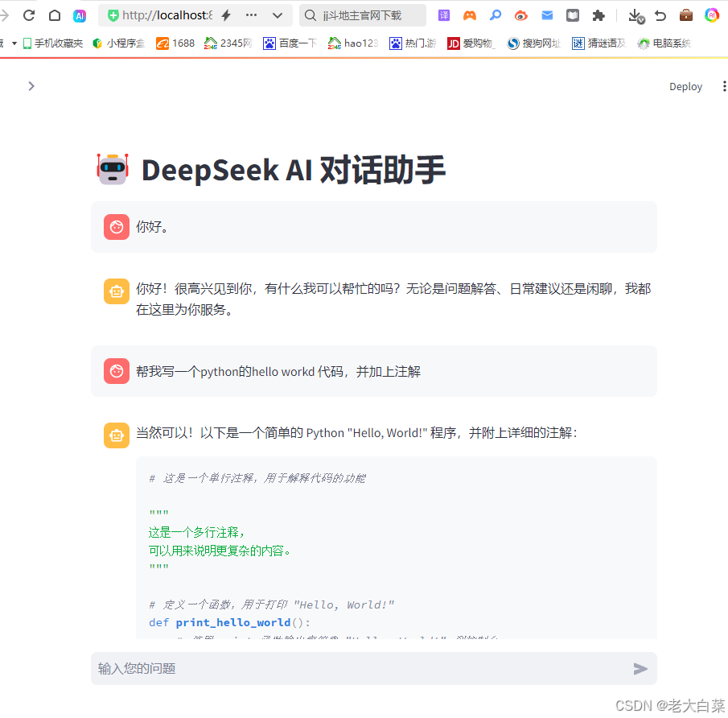Expand the bookmarks bar dropdown triangle
The height and width of the screenshot is (718, 728).
(14, 43)
